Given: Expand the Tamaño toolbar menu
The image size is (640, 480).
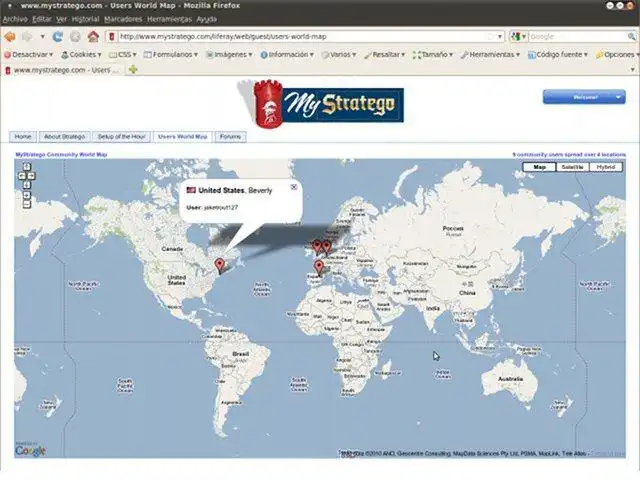Looking at the screenshot, I should (433, 55).
